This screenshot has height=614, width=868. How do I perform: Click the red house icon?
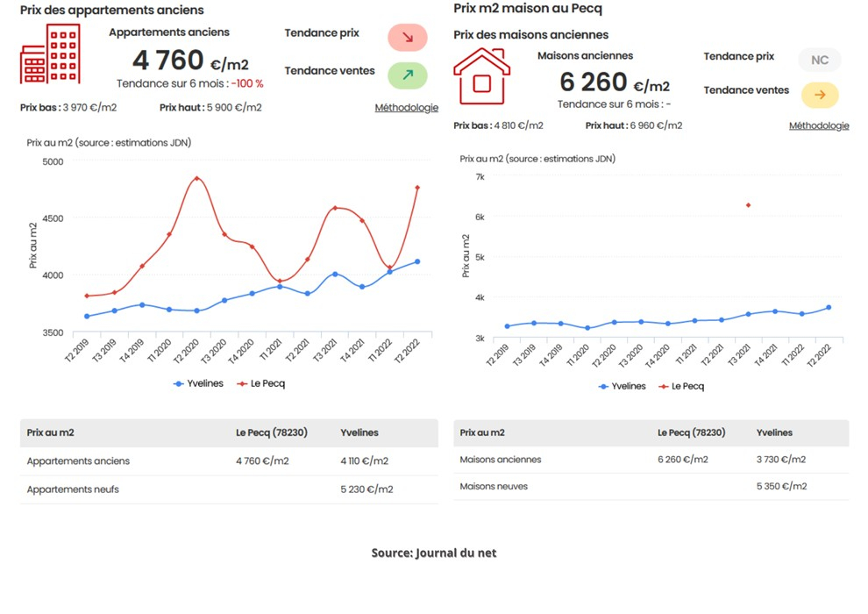click(x=481, y=76)
